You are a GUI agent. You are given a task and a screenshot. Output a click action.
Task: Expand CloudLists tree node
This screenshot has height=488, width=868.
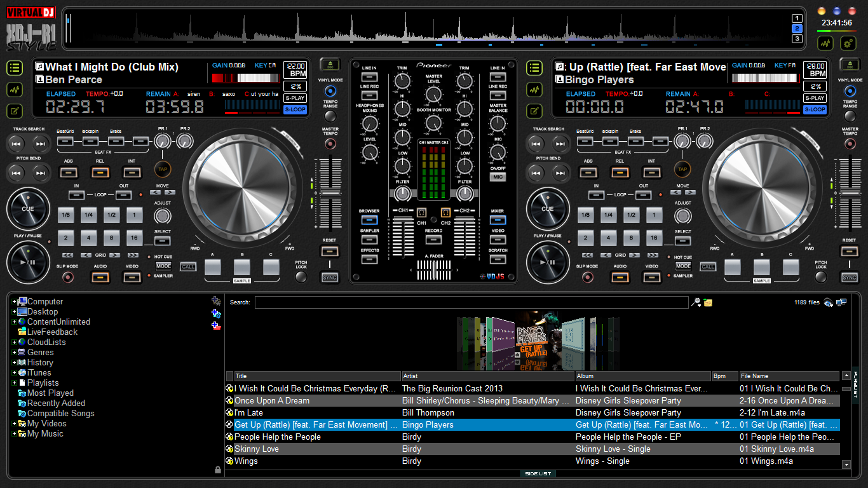coord(14,342)
